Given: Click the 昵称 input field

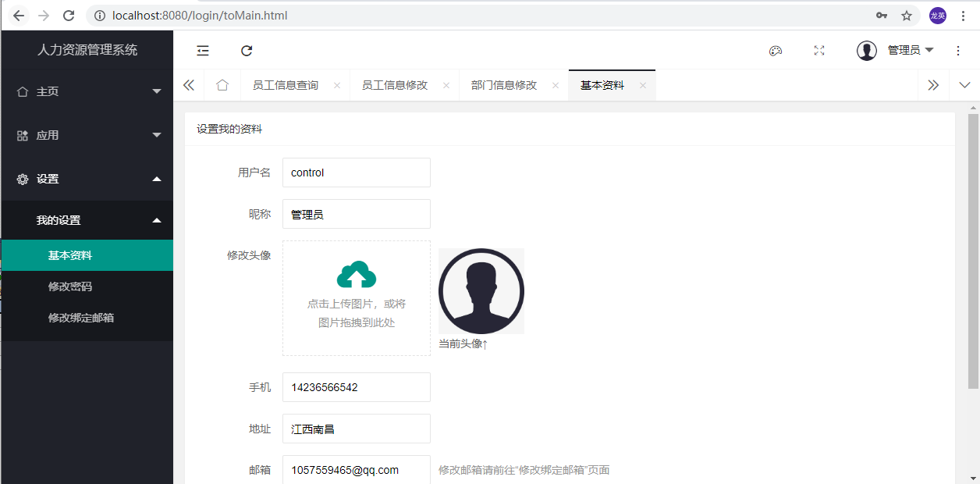Looking at the screenshot, I should pyautogui.click(x=356, y=214).
